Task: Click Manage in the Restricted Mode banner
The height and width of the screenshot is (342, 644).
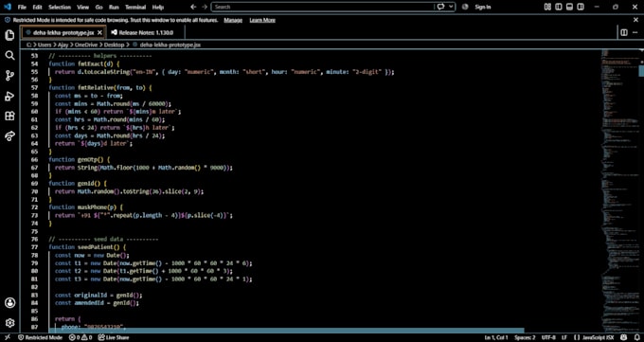Action: (x=233, y=20)
